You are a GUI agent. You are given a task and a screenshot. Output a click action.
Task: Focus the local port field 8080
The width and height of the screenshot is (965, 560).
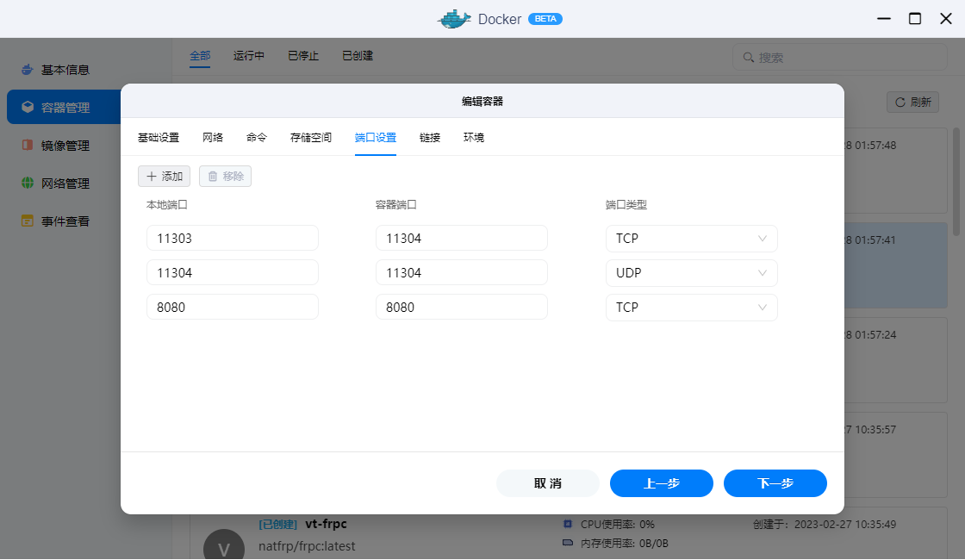232,307
